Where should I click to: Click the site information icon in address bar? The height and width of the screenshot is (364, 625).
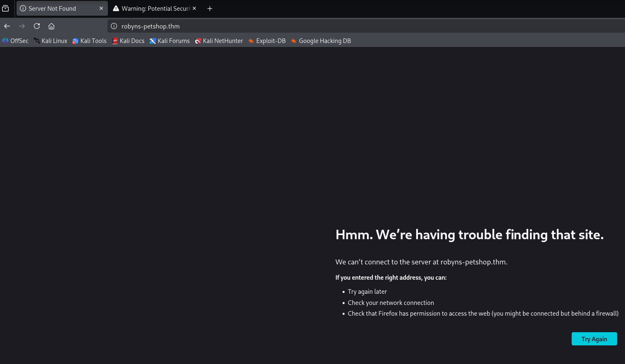pos(114,26)
